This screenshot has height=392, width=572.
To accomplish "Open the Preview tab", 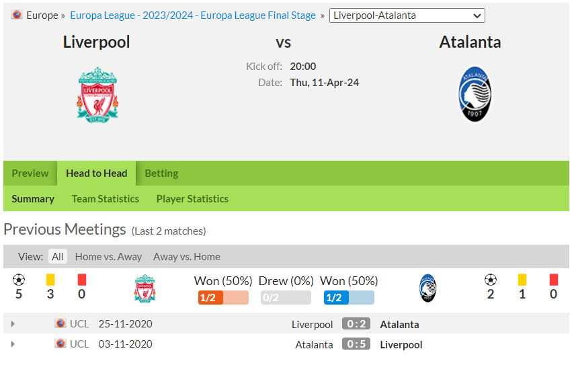I will point(30,173).
